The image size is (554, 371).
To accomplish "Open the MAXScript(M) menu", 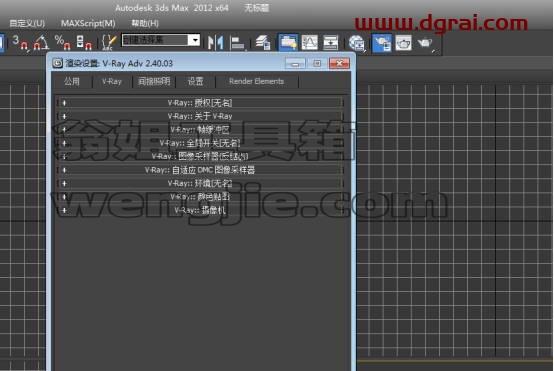I will pos(88,23).
